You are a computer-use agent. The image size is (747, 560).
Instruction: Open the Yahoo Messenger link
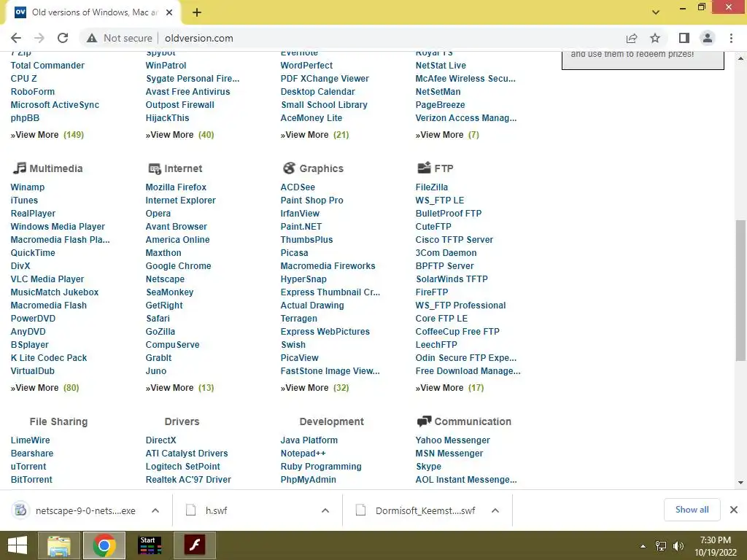click(452, 440)
